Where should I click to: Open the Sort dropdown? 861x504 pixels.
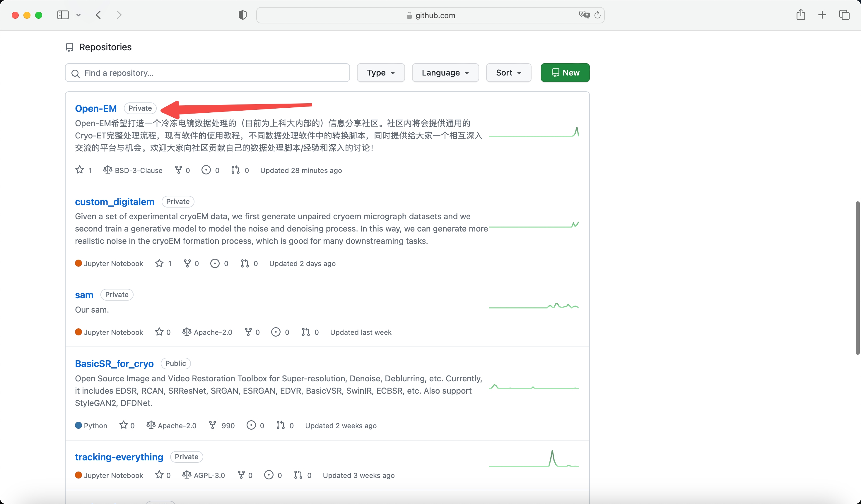click(509, 73)
